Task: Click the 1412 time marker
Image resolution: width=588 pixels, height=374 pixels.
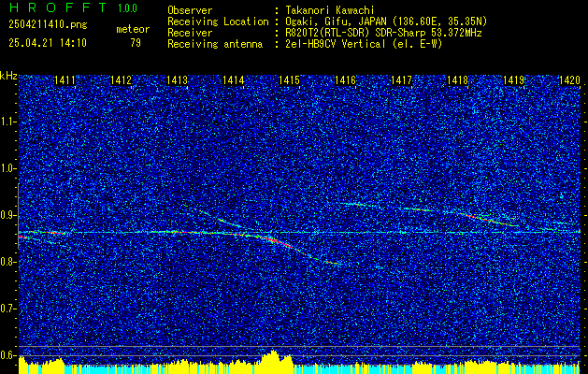Action: 121,80
